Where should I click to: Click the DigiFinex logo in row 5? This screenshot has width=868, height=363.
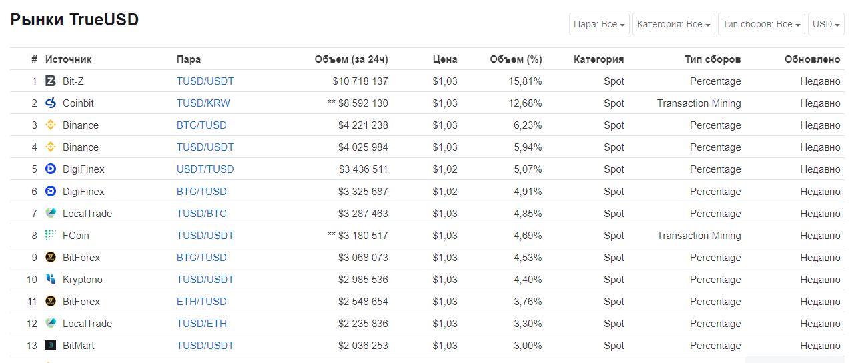click(50, 169)
